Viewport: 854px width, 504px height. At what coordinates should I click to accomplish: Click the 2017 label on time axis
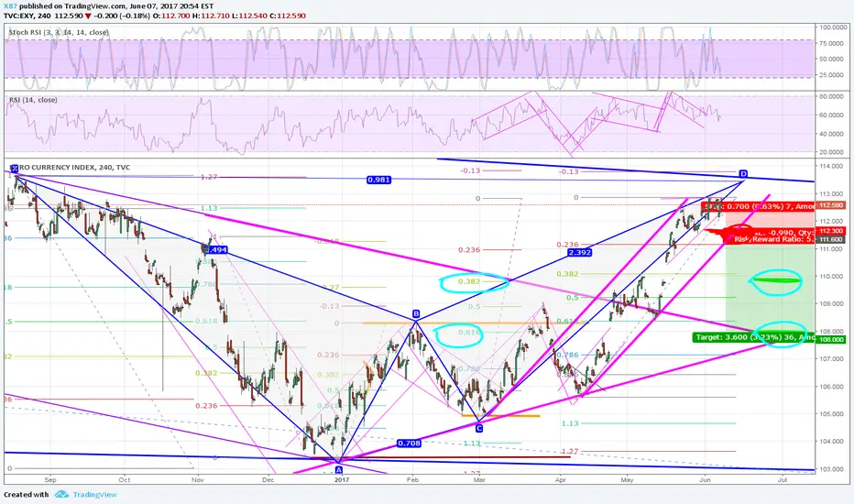[x=342, y=480]
